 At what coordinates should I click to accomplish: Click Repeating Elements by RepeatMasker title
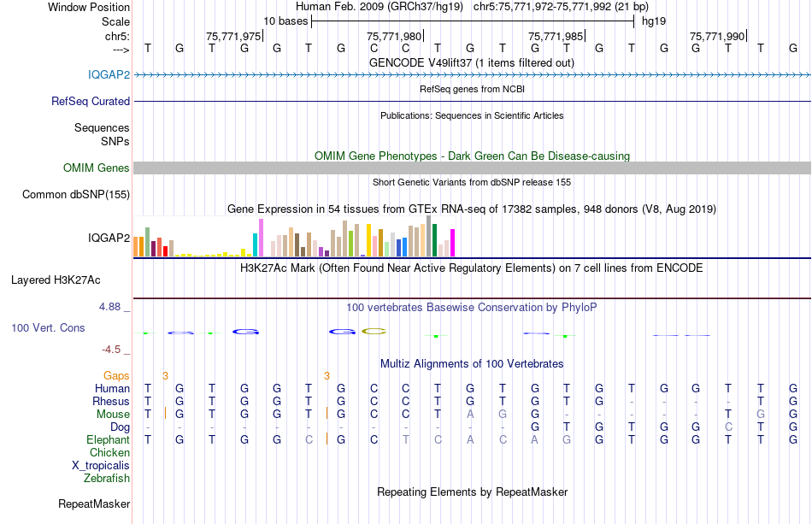[472, 492]
